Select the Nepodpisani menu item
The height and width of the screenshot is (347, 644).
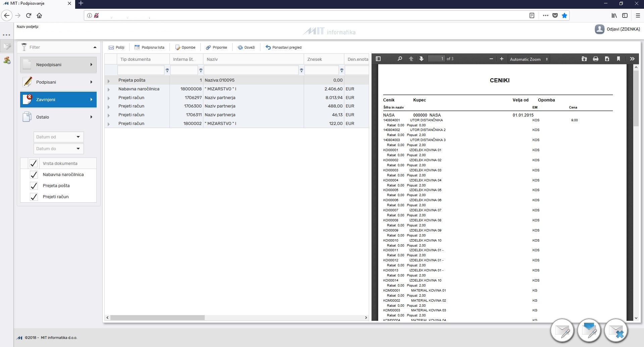[58, 65]
